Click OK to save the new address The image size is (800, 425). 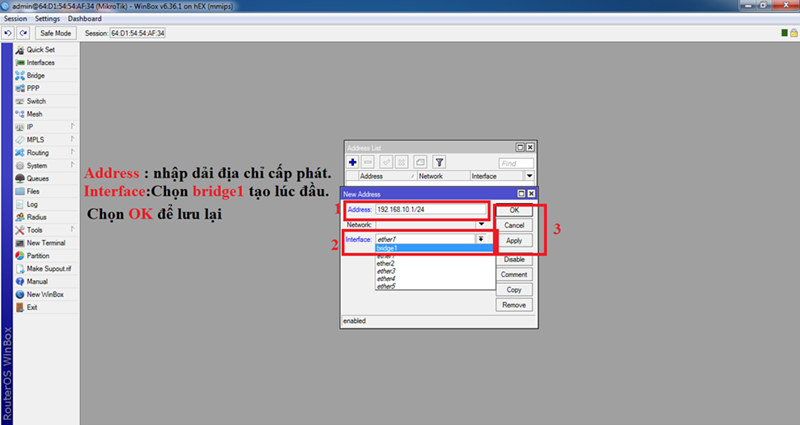[x=514, y=211]
